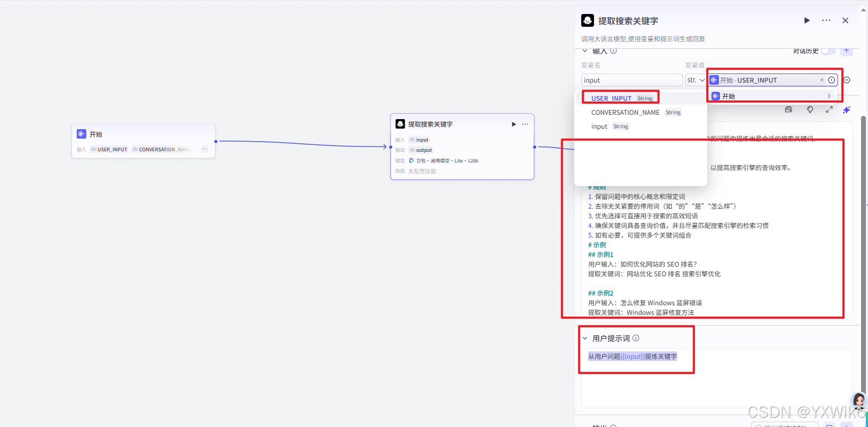Select the 开始 node on the canvas
This screenshot has height=427, width=868.
[143, 141]
